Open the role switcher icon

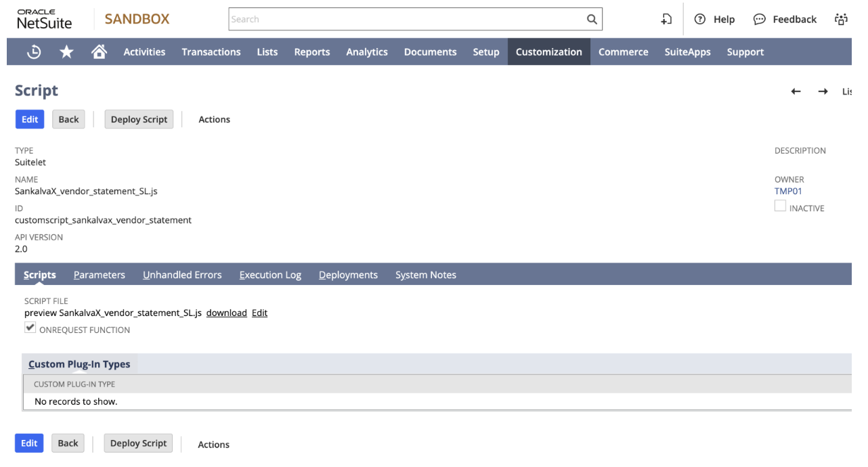tap(842, 20)
